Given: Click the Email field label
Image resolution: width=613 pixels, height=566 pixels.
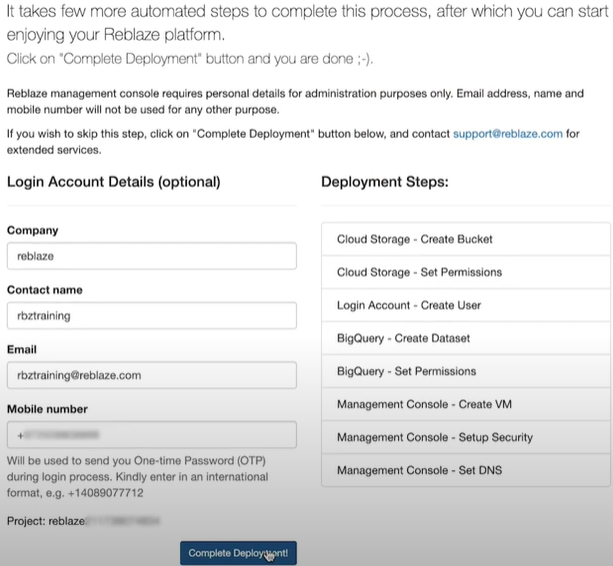Looking at the screenshot, I should pos(22,350).
